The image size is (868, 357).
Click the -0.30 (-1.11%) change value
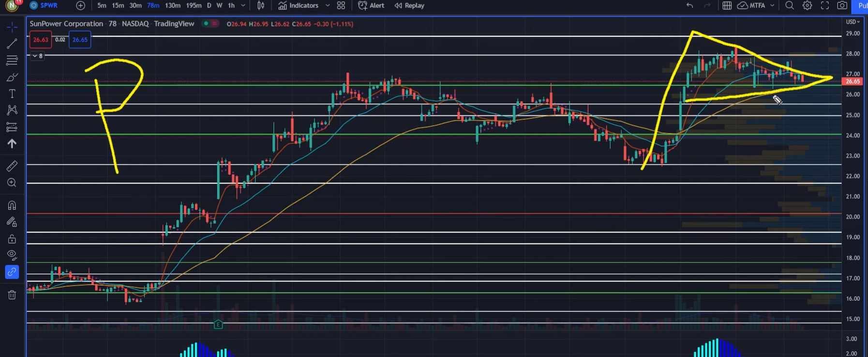click(x=333, y=24)
